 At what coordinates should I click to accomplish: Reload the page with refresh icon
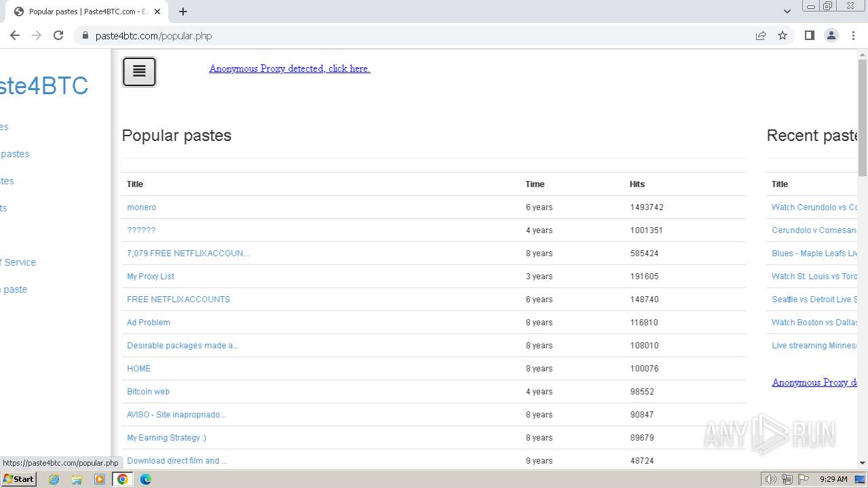(58, 35)
